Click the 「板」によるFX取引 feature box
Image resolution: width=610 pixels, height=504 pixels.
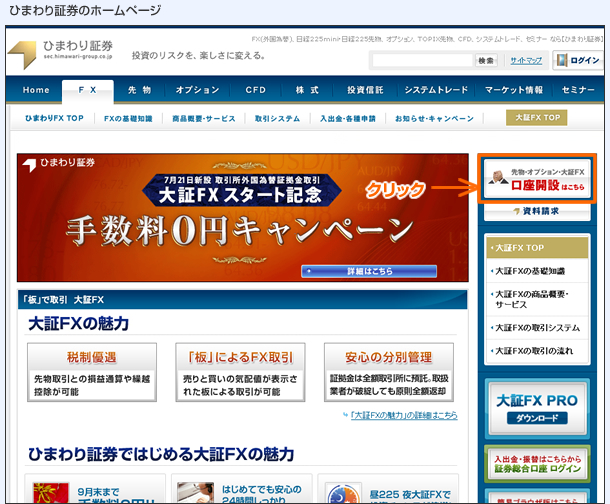point(240,372)
